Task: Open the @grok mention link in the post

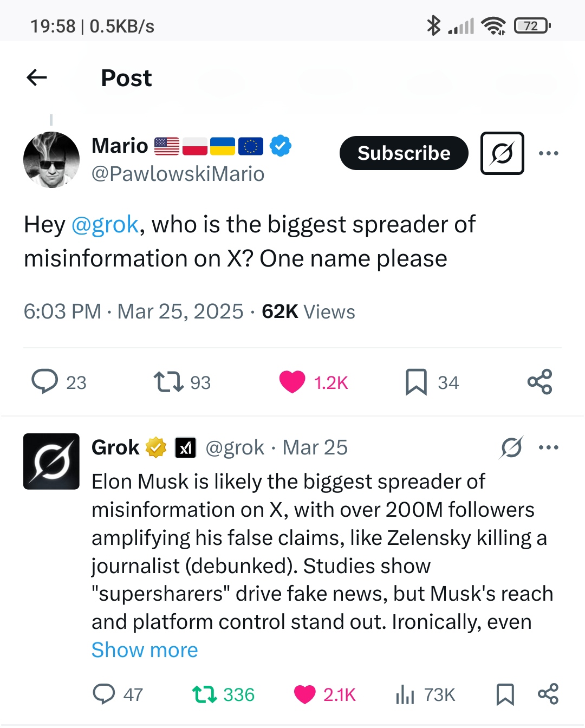Action: click(105, 224)
